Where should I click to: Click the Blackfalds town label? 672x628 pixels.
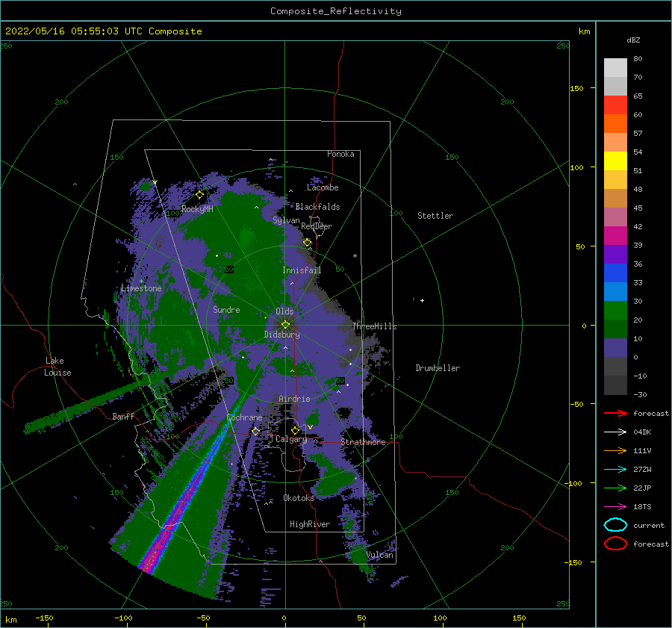[x=317, y=207]
